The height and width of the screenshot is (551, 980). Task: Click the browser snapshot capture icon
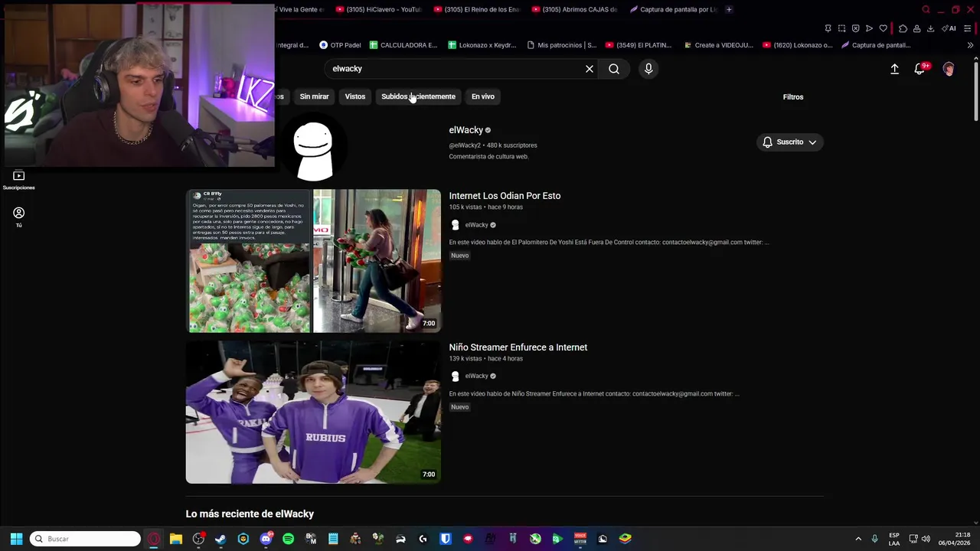point(841,28)
